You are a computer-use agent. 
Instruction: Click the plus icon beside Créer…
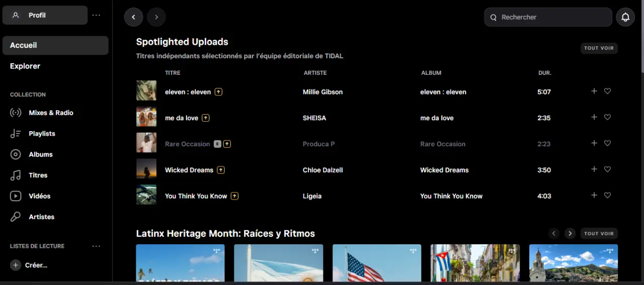(x=16, y=265)
